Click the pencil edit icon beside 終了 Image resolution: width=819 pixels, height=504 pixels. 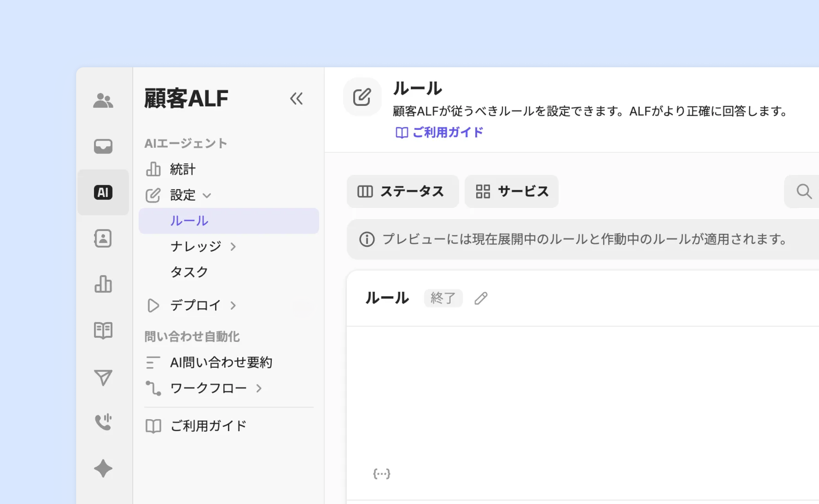(x=481, y=298)
